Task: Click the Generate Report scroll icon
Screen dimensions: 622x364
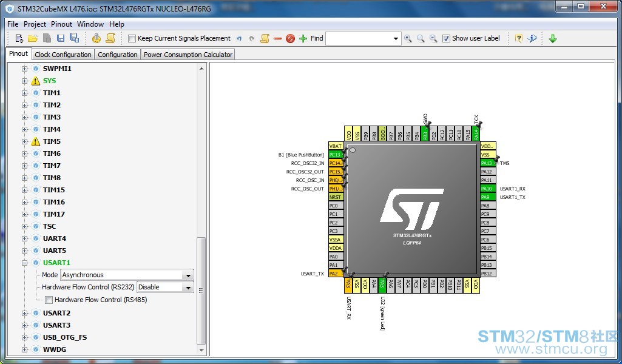Action: click(110, 38)
